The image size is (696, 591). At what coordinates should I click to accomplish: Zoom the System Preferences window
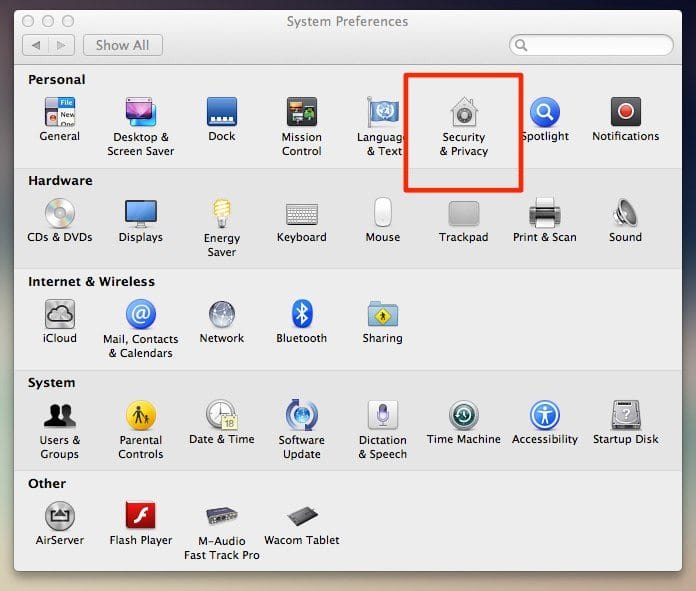tap(68, 21)
